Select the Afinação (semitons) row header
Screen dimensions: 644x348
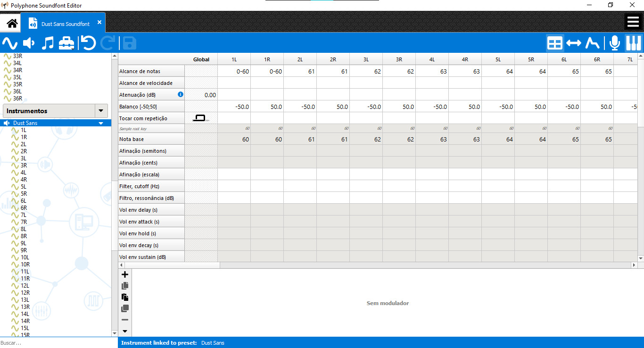click(151, 151)
